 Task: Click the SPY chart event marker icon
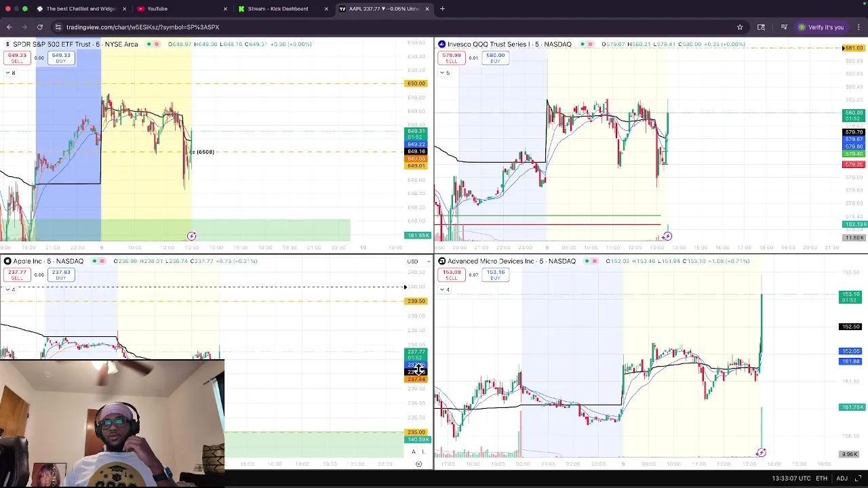[x=191, y=236]
